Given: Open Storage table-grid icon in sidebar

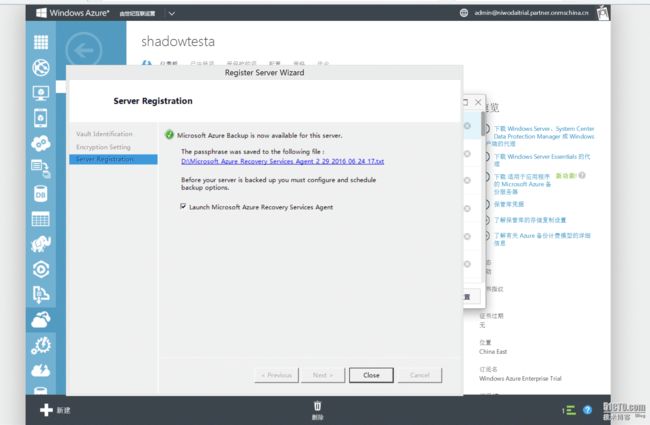Looking at the screenshot, I should (x=41, y=219).
